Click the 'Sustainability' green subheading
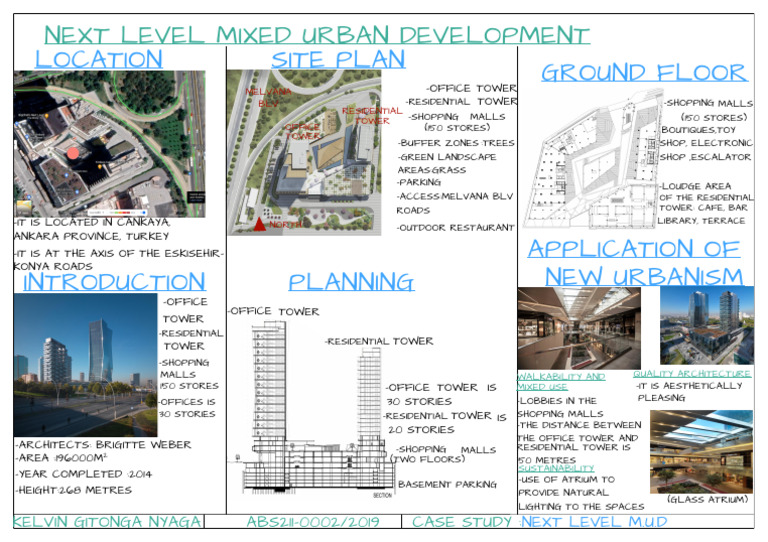The height and width of the screenshot is (542, 768). coord(556,468)
